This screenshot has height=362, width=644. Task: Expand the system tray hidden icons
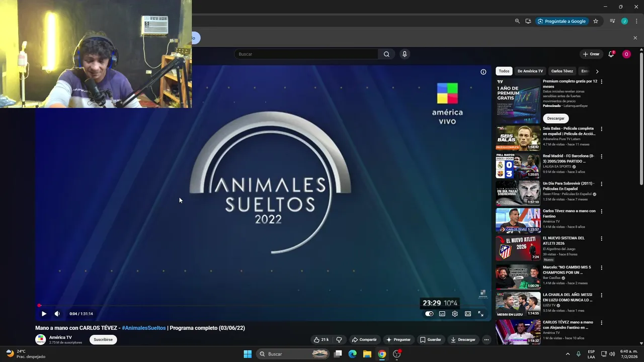click(568, 354)
